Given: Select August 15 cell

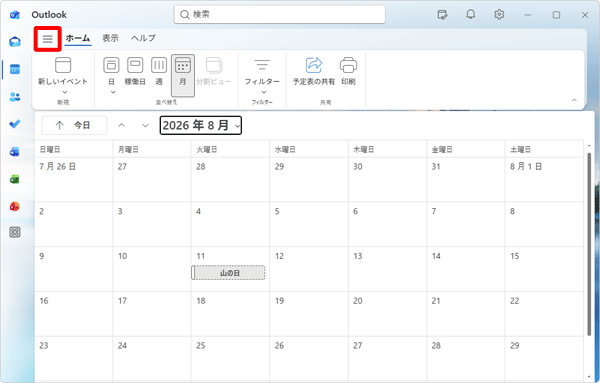Looking at the screenshot, I should tap(544, 269).
